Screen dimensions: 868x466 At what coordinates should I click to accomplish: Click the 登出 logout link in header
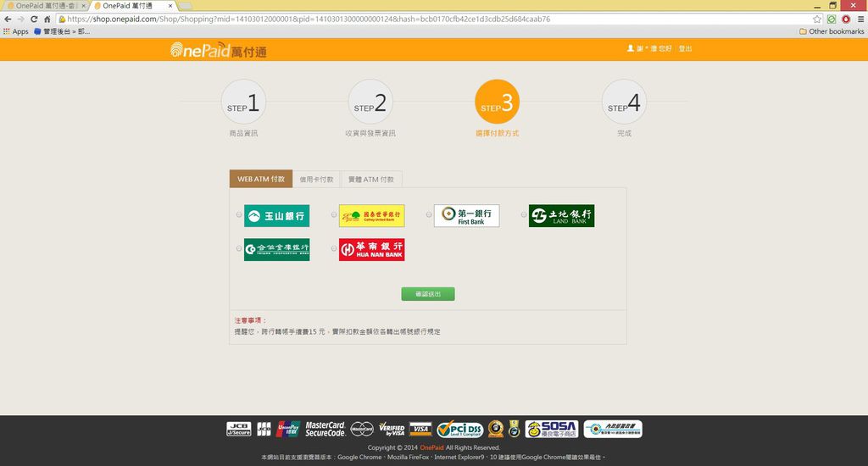(685, 48)
